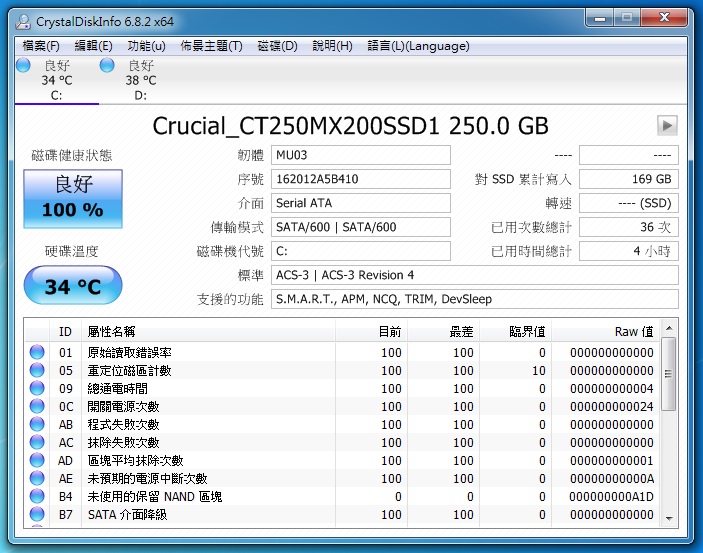Click the firmware field MU03
The image size is (703, 553).
point(361,155)
